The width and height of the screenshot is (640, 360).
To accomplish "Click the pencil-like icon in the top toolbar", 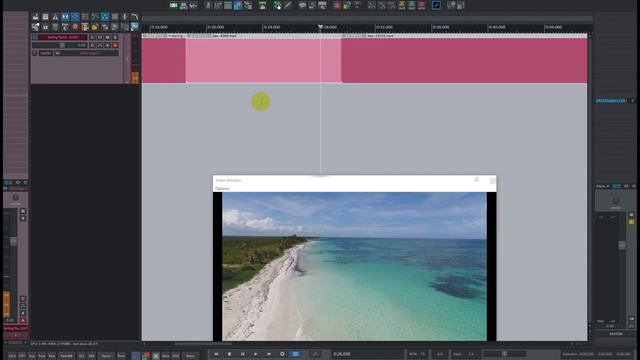I will pyautogui.click(x=288, y=5).
